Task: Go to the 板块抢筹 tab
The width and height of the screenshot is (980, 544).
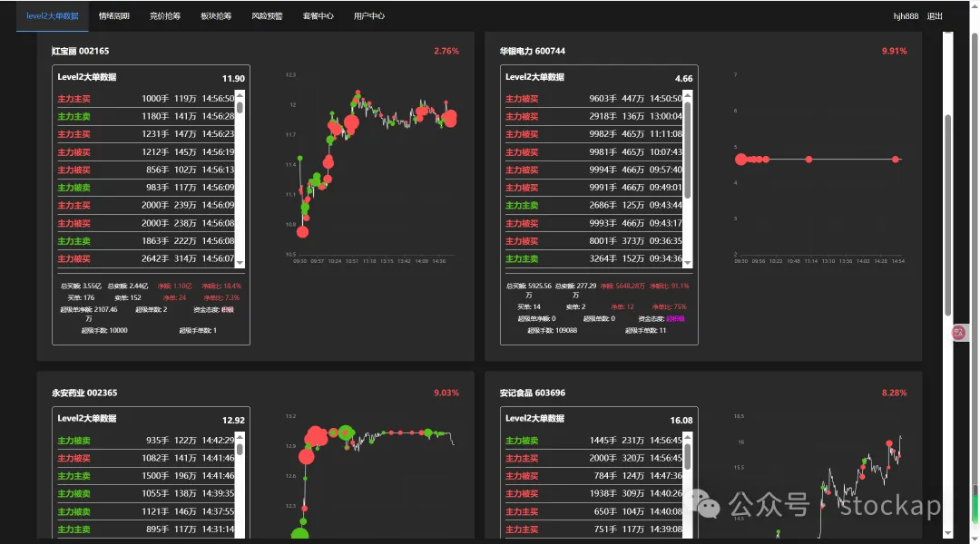Action: tap(216, 16)
